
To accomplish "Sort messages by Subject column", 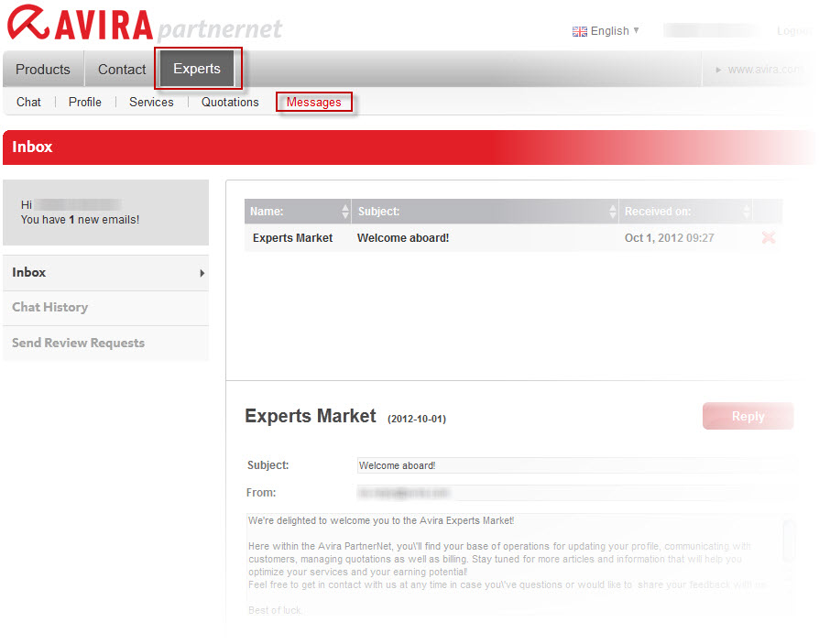I will pyautogui.click(x=486, y=211).
